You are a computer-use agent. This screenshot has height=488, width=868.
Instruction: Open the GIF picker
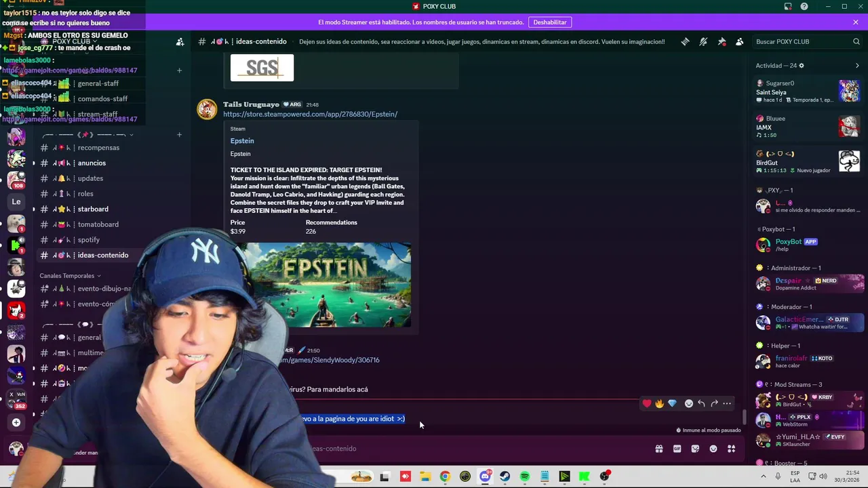677,449
